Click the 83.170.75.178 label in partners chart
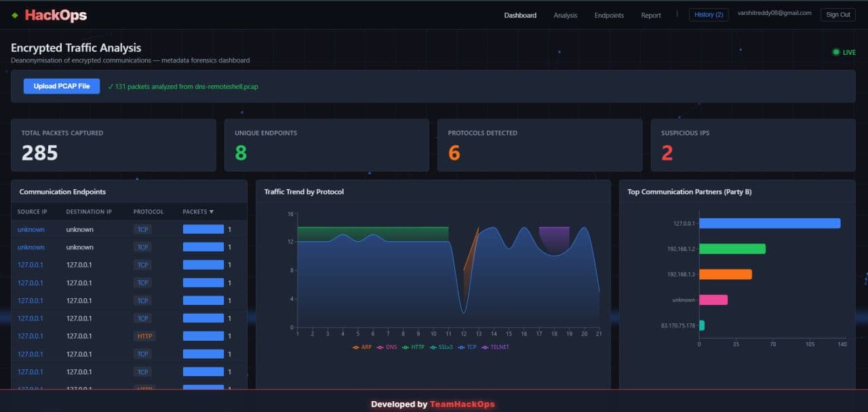Image resolution: width=868 pixels, height=412 pixels. coord(678,326)
